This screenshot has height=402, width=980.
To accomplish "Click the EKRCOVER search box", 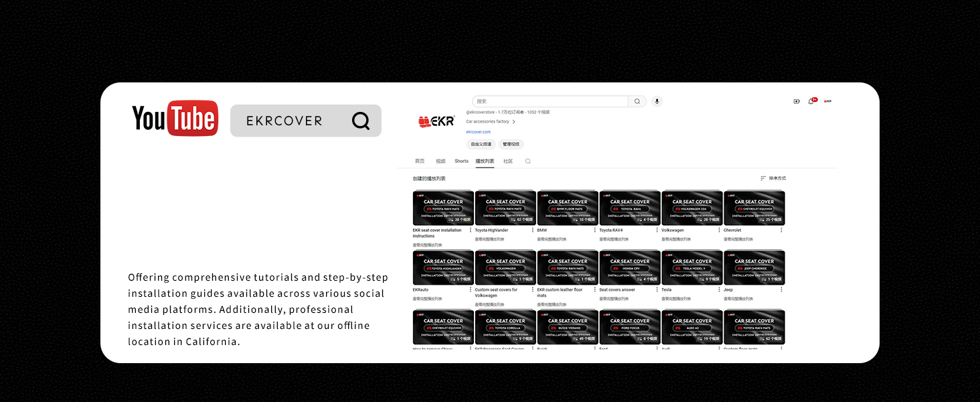I will [306, 121].
